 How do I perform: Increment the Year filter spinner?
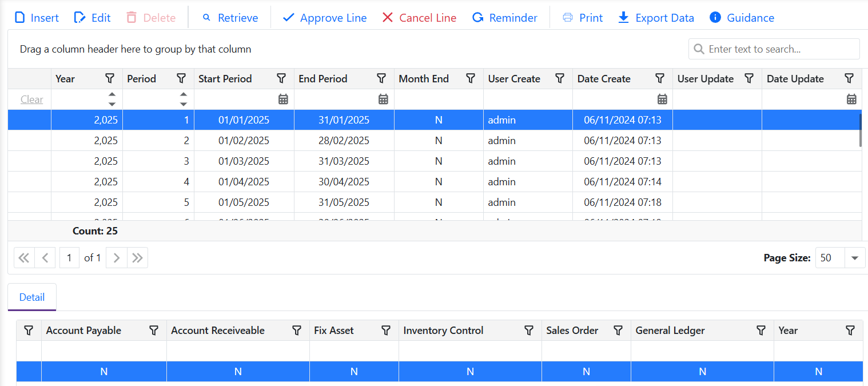pos(112,94)
